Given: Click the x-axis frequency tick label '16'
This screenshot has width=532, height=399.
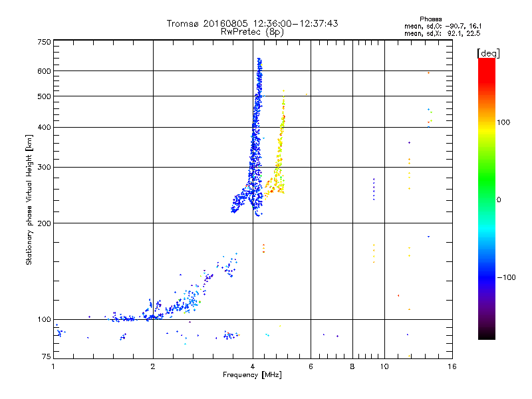Looking at the screenshot, I should point(452,366).
